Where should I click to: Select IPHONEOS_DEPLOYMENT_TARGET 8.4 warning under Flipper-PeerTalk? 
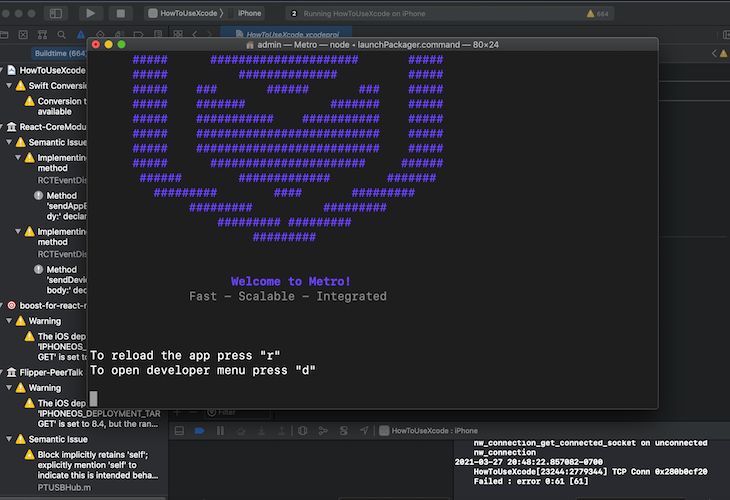click(x=93, y=413)
